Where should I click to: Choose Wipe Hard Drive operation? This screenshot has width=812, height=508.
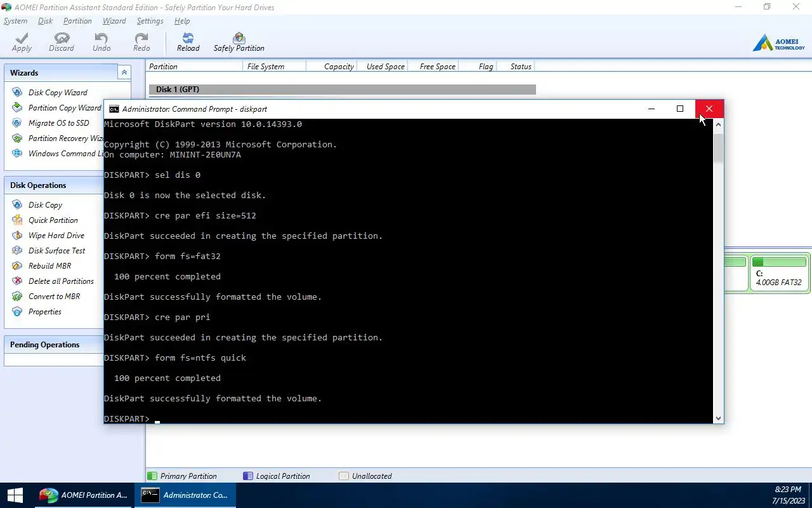click(48, 236)
